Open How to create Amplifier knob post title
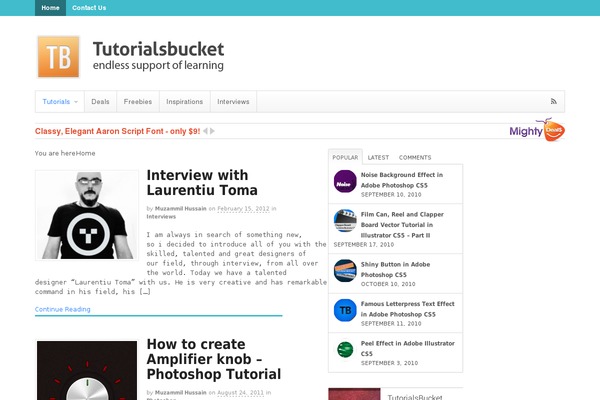This screenshot has height=400, width=600. 214,359
